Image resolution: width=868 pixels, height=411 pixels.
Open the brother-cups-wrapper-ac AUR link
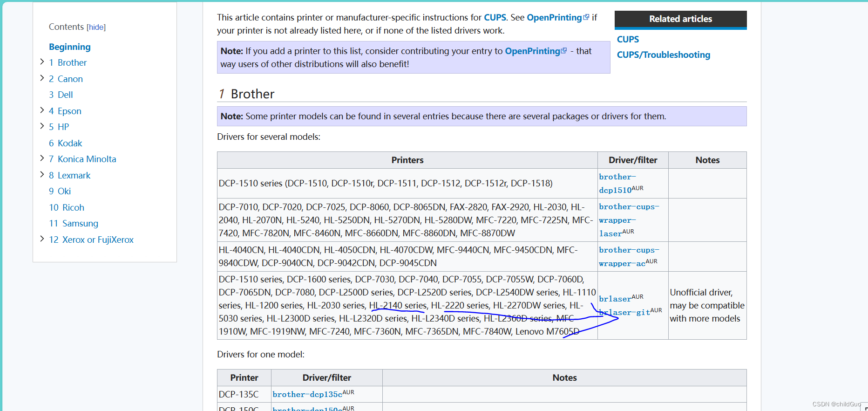coord(629,257)
